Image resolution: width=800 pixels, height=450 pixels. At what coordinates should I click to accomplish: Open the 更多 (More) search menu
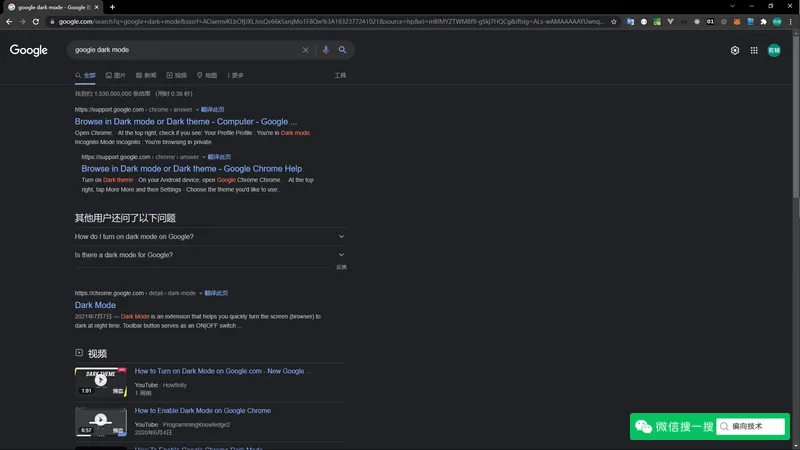coord(235,76)
